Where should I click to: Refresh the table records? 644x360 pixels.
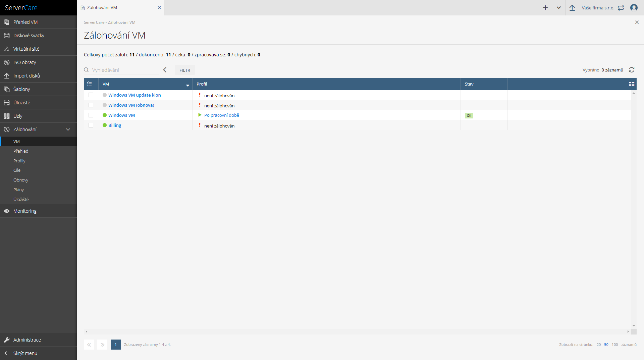[632, 70]
